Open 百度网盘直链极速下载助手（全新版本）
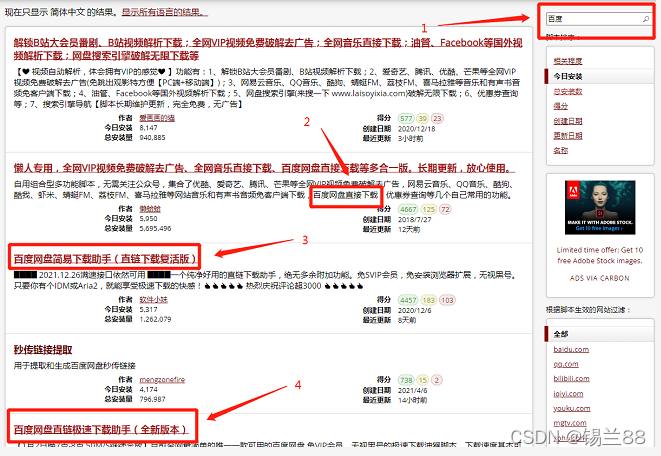 tap(101, 429)
